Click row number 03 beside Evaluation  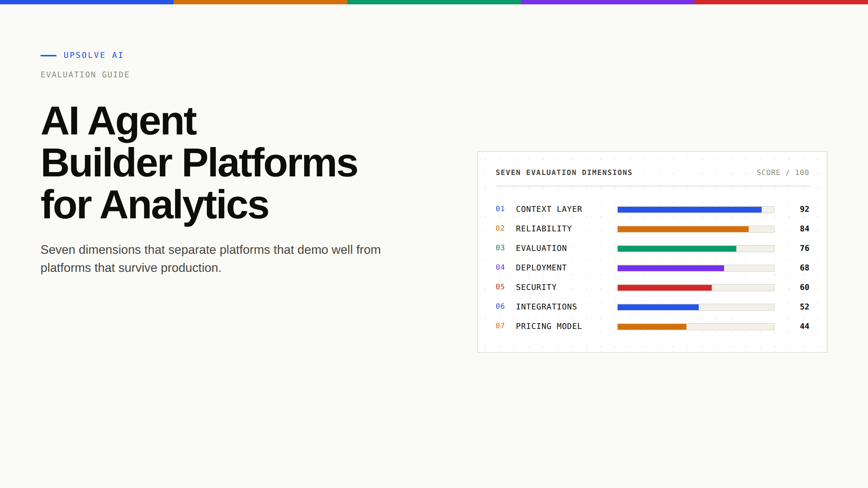(500, 248)
